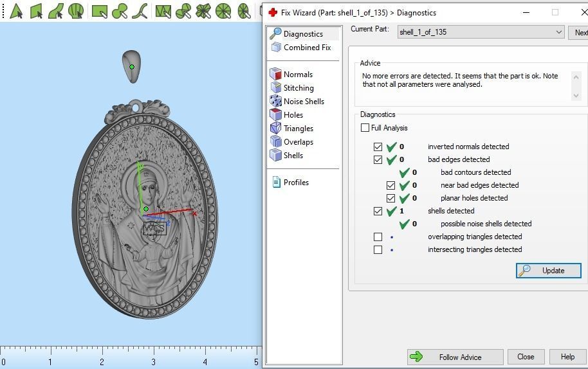Open the Profiles page
The width and height of the screenshot is (588, 369).
pos(296,183)
